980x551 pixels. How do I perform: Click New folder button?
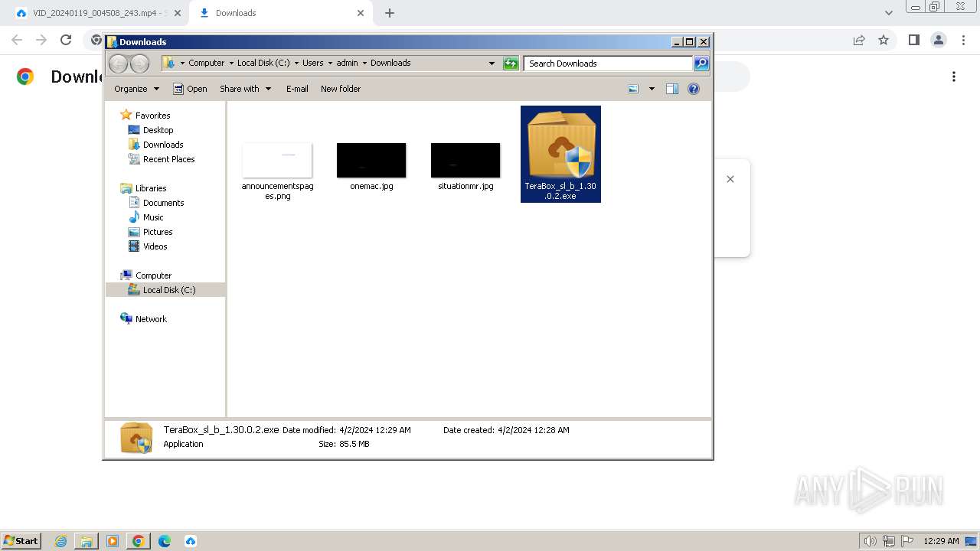coord(341,89)
